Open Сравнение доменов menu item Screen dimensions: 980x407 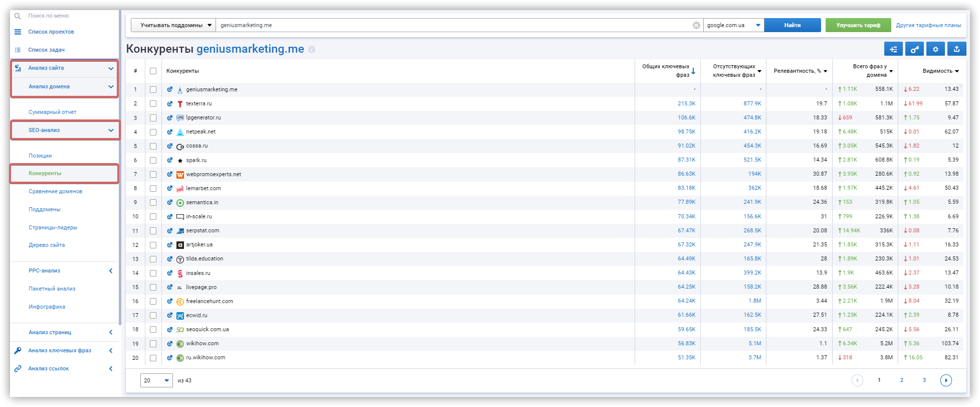pos(55,191)
